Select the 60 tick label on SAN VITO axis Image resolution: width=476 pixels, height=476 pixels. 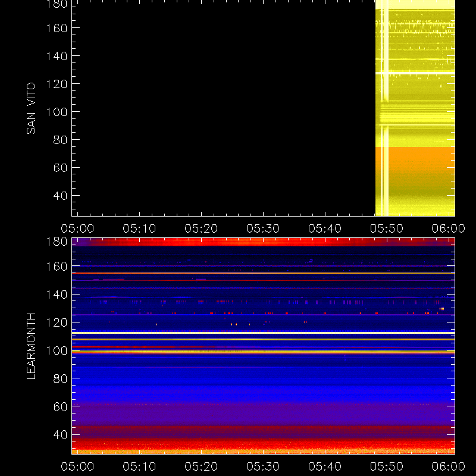tap(60, 168)
